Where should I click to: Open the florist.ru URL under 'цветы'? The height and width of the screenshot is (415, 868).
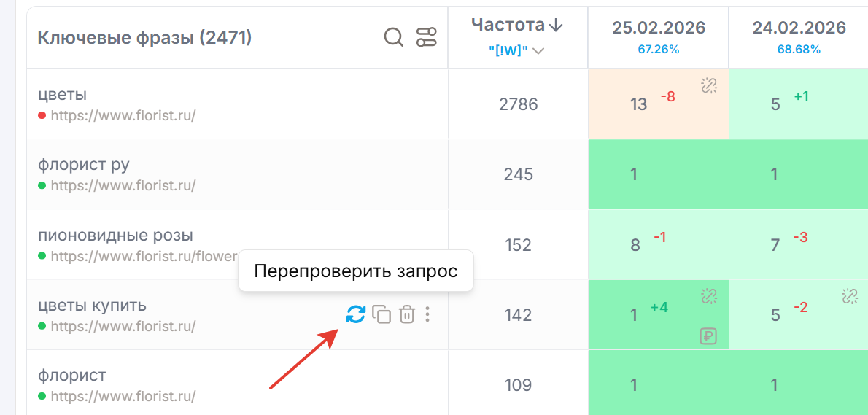click(123, 115)
